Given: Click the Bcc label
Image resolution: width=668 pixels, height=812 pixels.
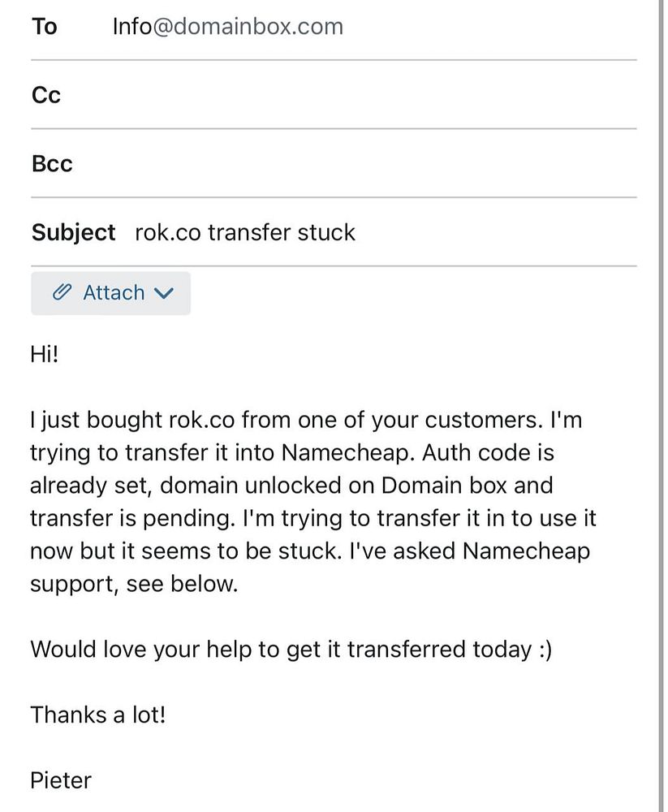Looking at the screenshot, I should (52, 164).
